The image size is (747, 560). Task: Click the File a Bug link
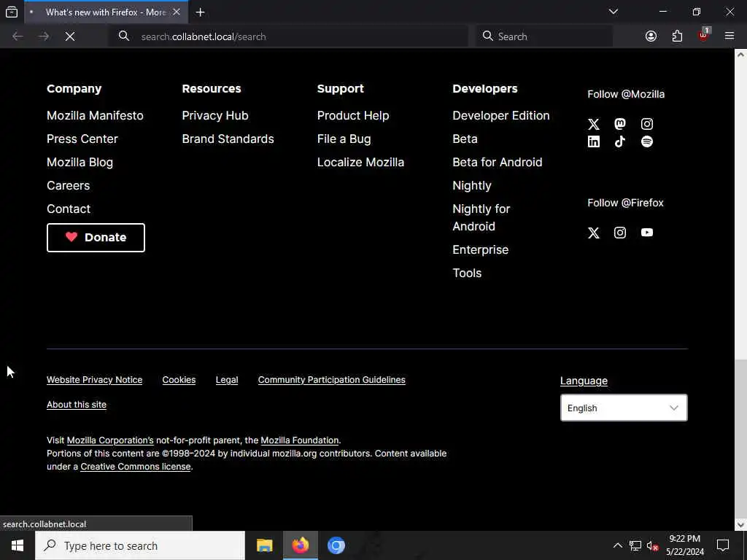pos(344,139)
